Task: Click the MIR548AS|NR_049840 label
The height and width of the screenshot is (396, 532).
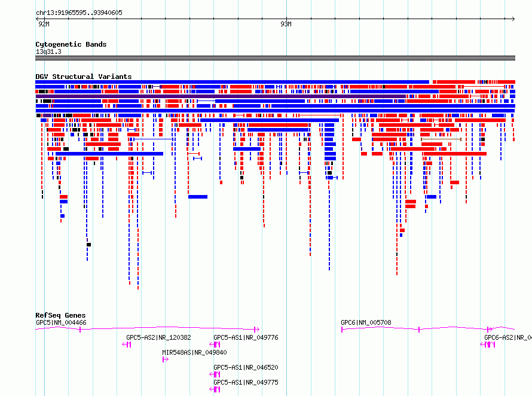Action: [194, 352]
